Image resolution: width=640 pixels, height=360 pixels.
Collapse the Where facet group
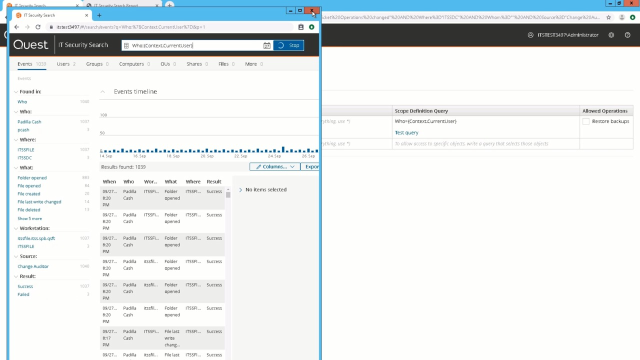pos(16,140)
